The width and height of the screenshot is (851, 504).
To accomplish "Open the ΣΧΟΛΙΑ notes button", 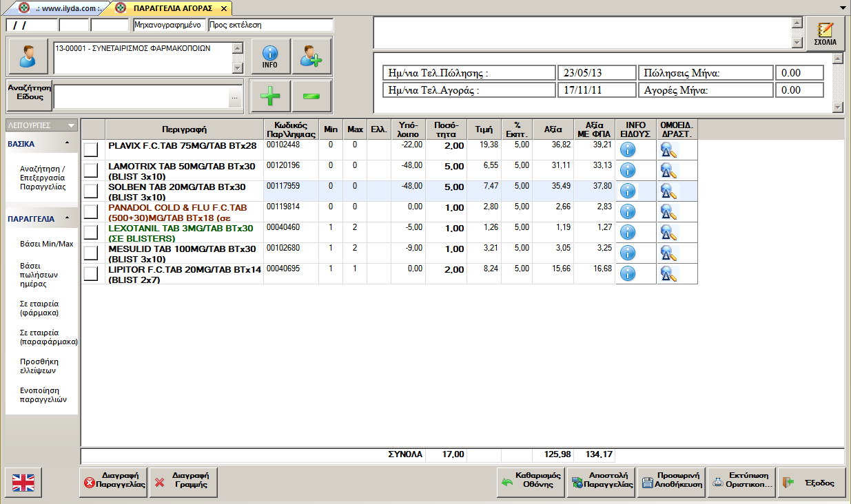I will click(825, 34).
